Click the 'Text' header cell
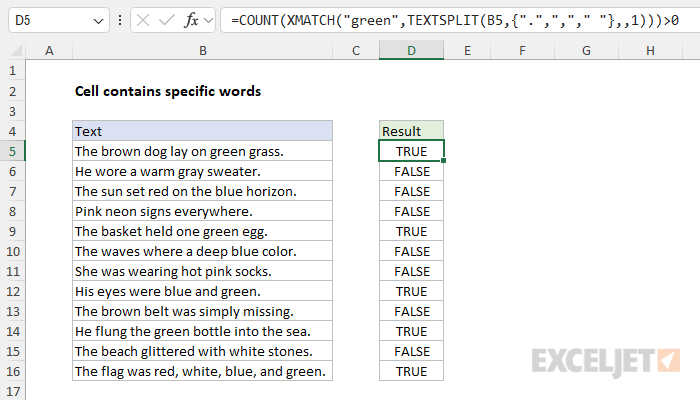The image size is (700, 400). pos(203,131)
